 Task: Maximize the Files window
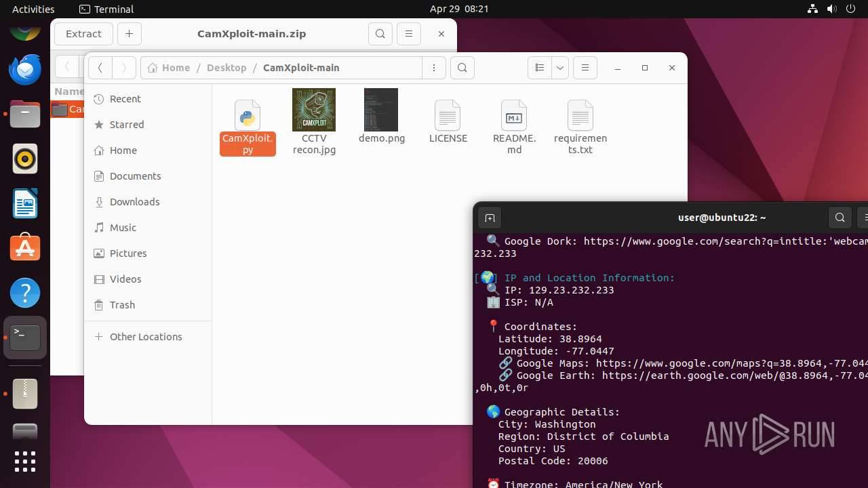(645, 68)
